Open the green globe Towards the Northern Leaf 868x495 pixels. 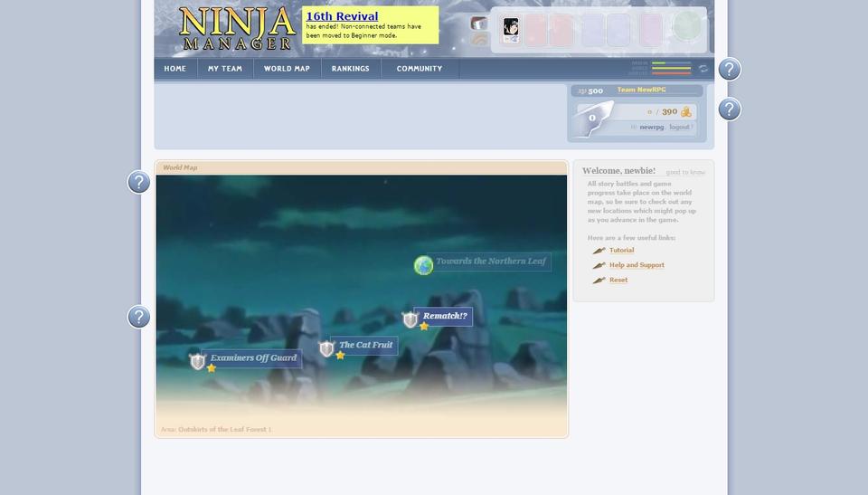(x=423, y=265)
